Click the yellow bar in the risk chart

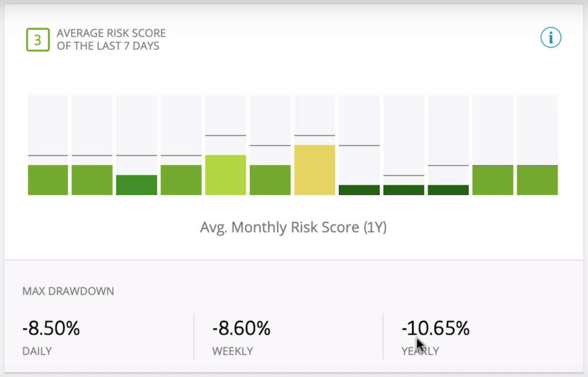click(x=314, y=169)
